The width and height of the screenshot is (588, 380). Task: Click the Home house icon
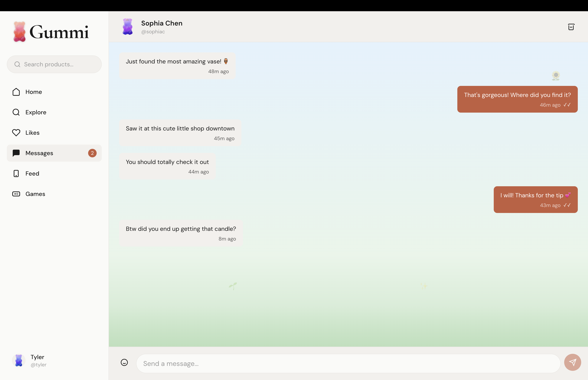(x=16, y=92)
